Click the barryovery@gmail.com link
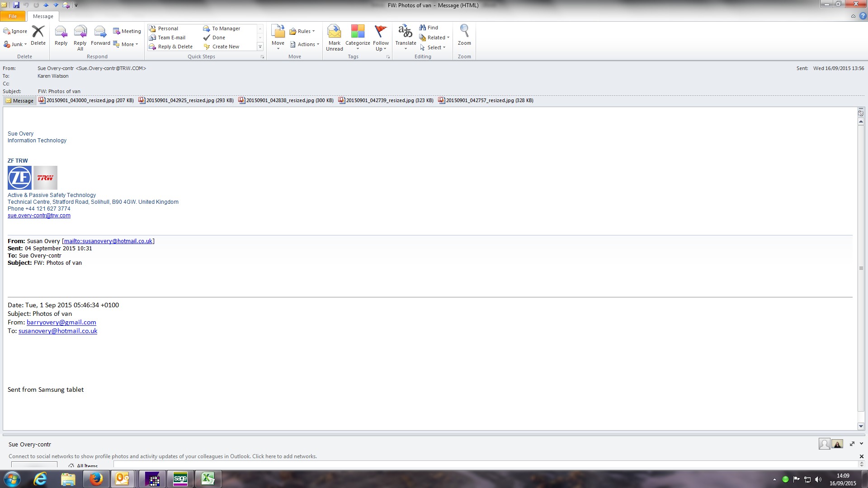This screenshot has height=488, width=868. (x=61, y=322)
